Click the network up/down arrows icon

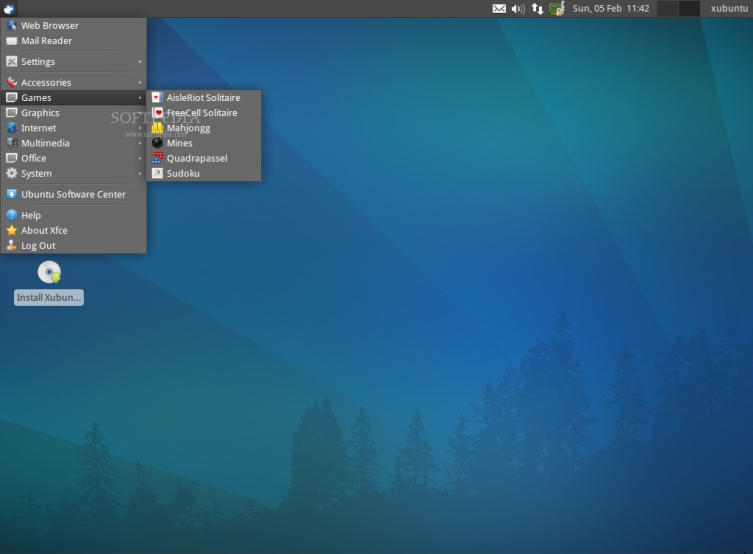(x=537, y=9)
